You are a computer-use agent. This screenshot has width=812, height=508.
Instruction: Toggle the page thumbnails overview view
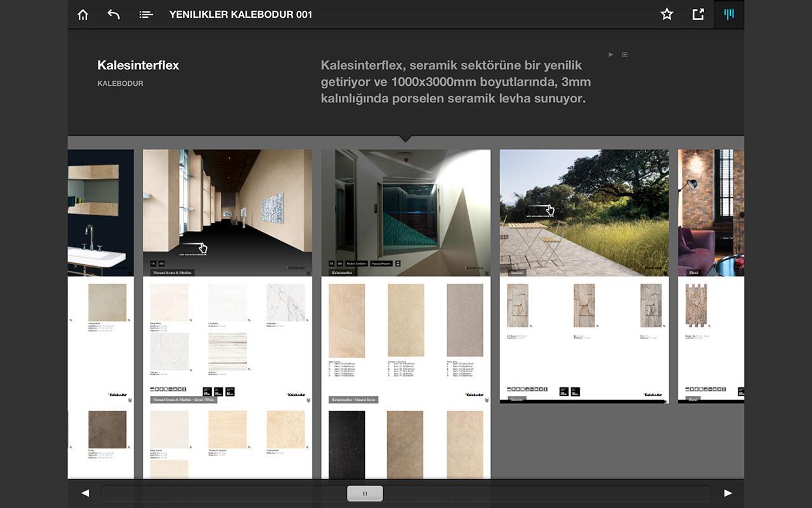click(x=729, y=14)
